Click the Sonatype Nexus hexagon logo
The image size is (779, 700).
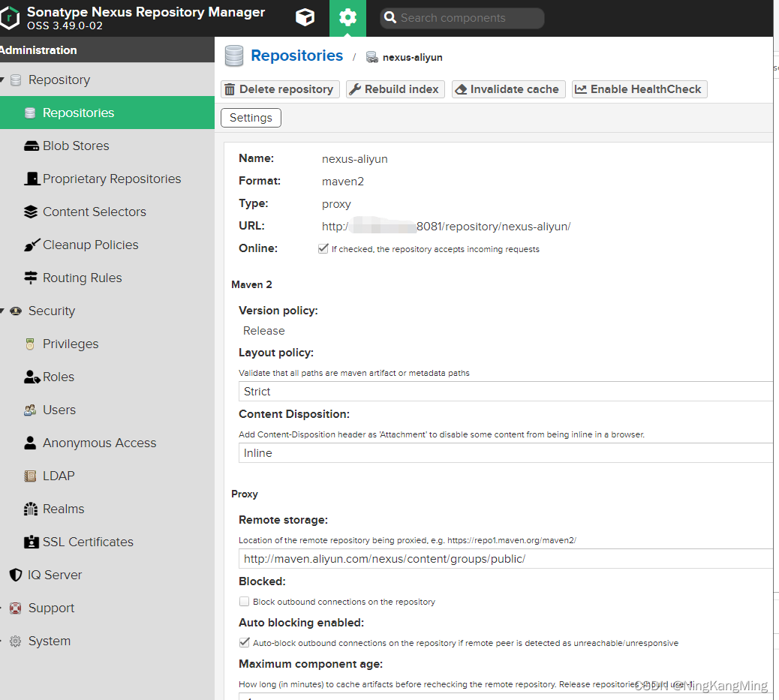[9, 18]
